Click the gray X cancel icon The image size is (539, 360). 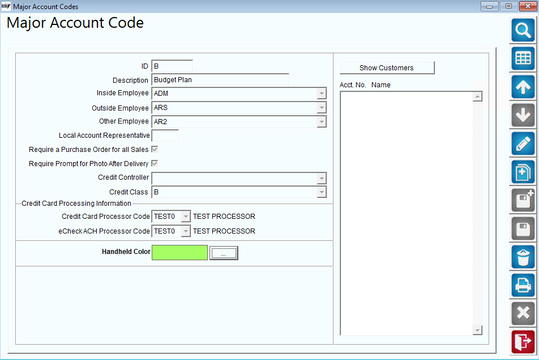523,313
